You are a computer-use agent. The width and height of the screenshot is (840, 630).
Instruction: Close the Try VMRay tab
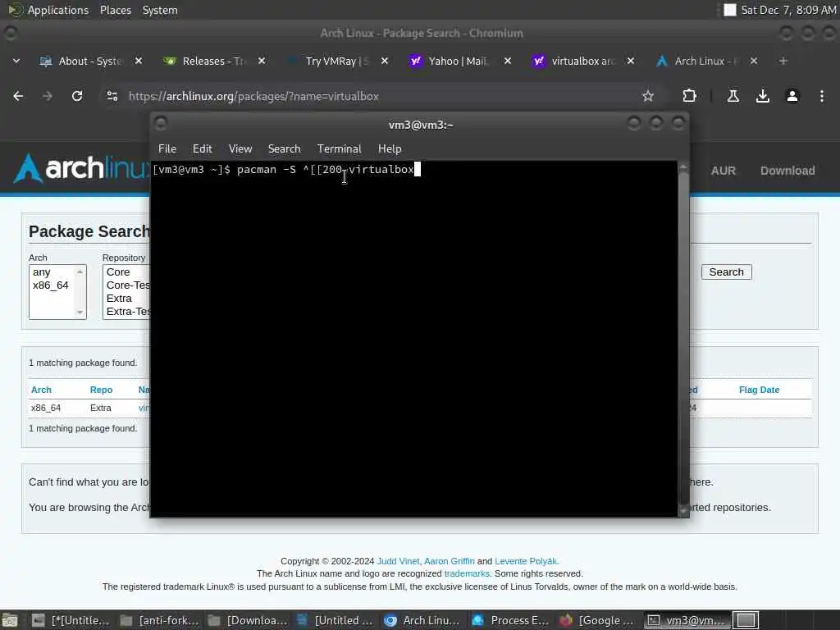(385, 61)
